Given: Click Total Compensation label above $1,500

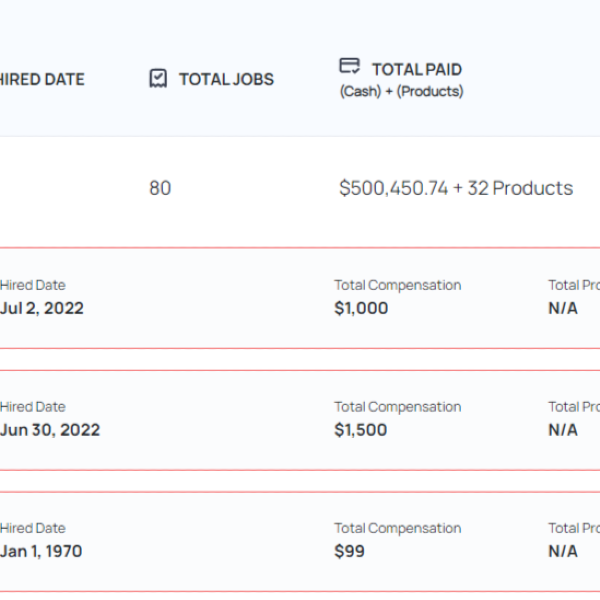Looking at the screenshot, I should pos(398,407).
